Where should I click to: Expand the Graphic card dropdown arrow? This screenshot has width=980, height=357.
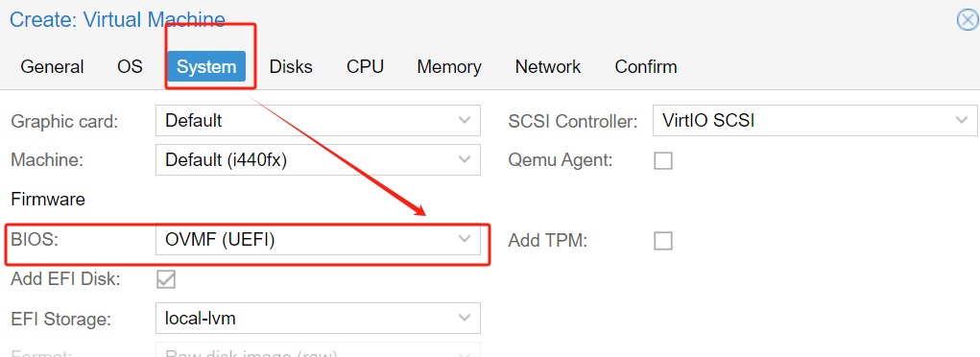coord(465,120)
